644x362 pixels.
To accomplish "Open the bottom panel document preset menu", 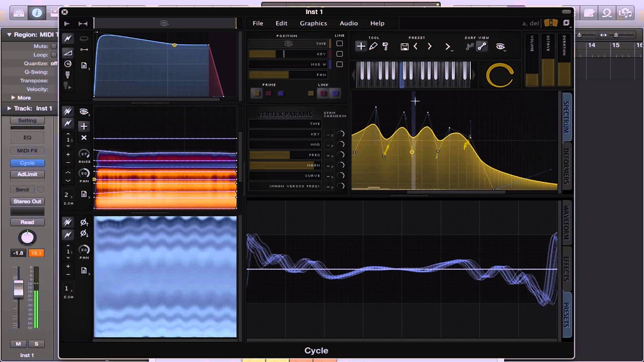I will click(x=84, y=270).
